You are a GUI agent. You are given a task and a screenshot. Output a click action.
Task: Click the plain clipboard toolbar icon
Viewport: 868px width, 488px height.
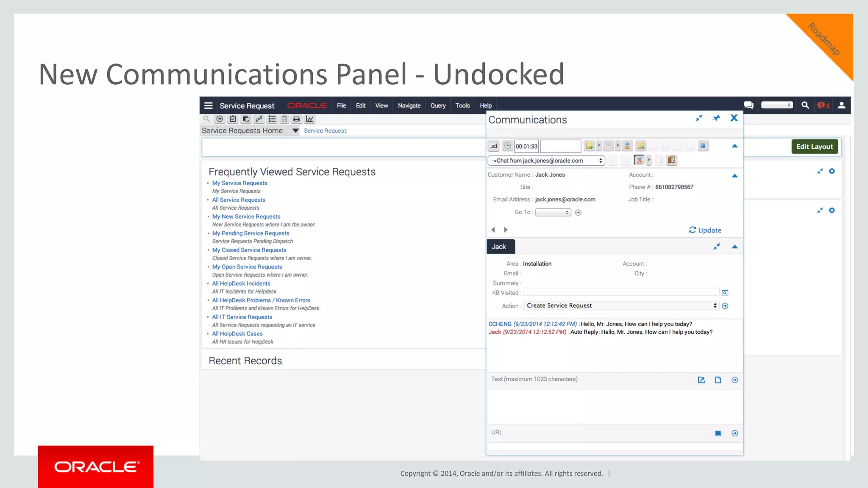(284, 119)
